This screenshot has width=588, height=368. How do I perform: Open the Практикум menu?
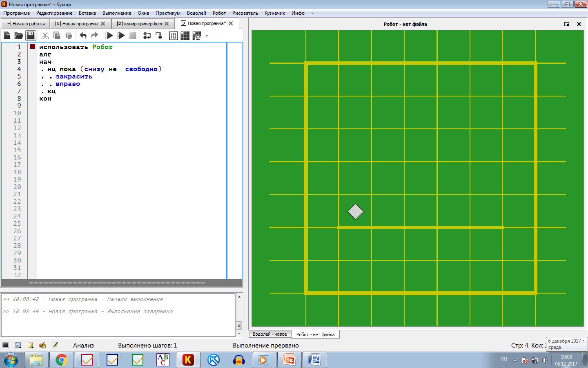168,13
